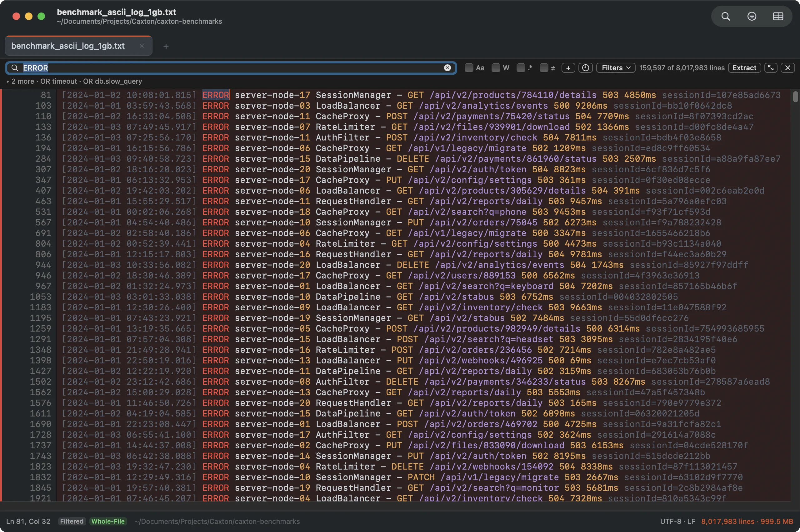Switch to the table view icon
The image size is (800, 532).
[x=778, y=16]
